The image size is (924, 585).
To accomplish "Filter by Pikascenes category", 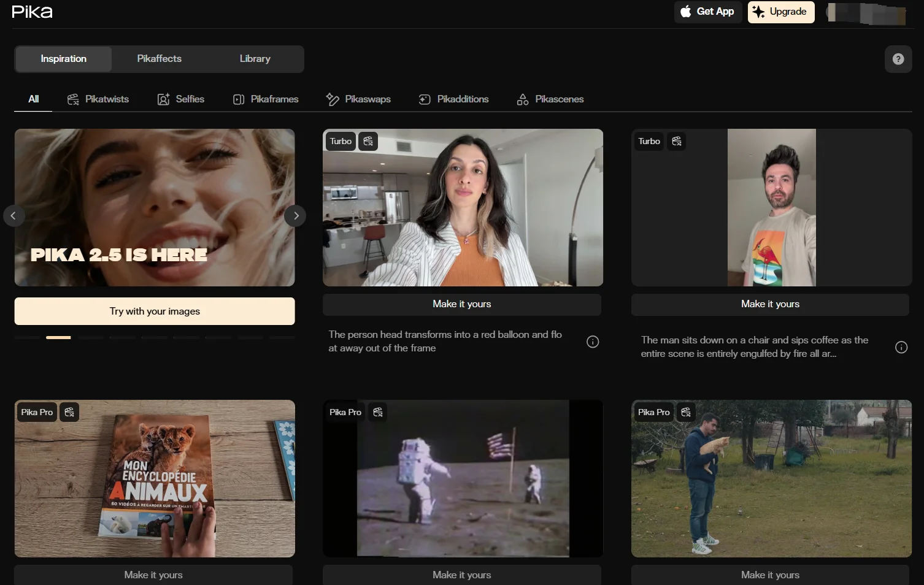I will click(550, 99).
